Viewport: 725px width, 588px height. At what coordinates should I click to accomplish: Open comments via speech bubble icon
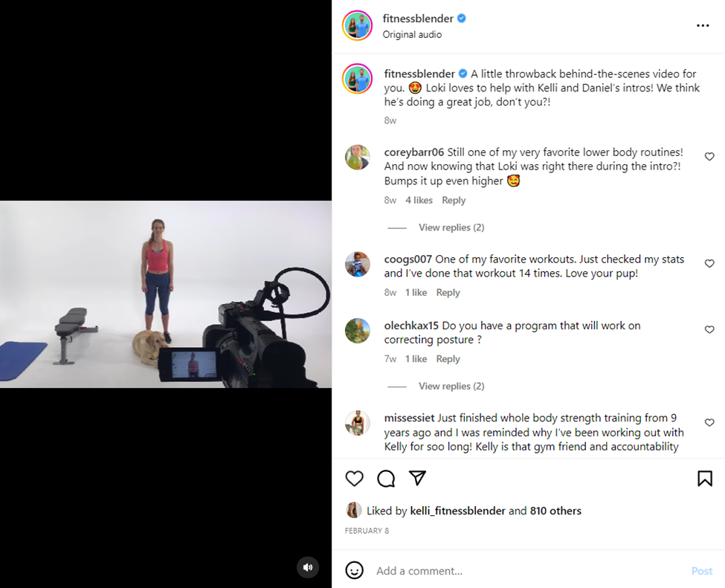click(x=386, y=479)
